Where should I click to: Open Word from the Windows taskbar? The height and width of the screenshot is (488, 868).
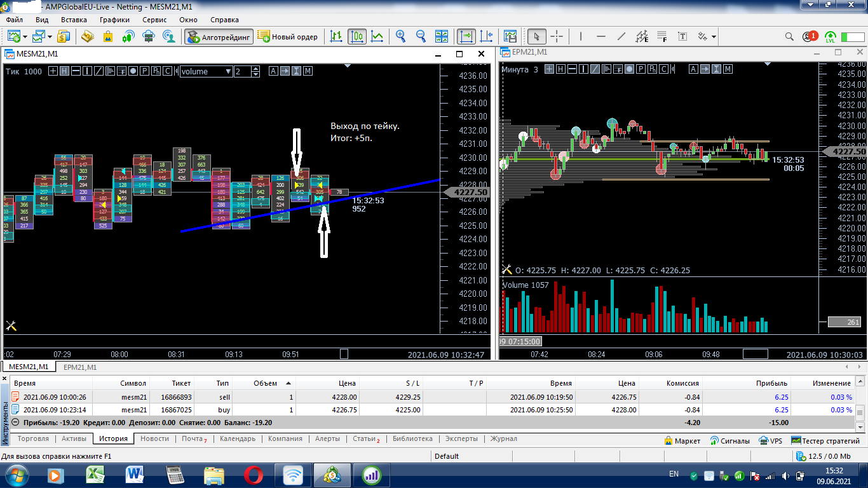pyautogui.click(x=135, y=475)
